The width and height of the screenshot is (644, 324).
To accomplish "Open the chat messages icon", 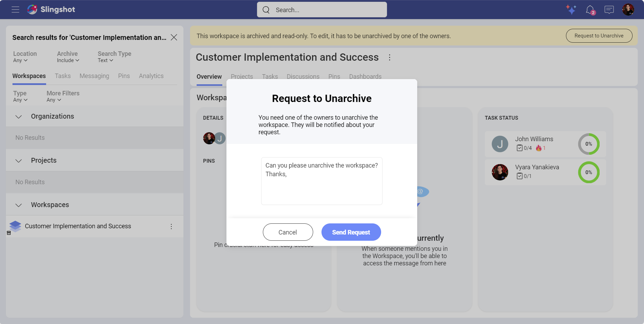I will pos(609,10).
